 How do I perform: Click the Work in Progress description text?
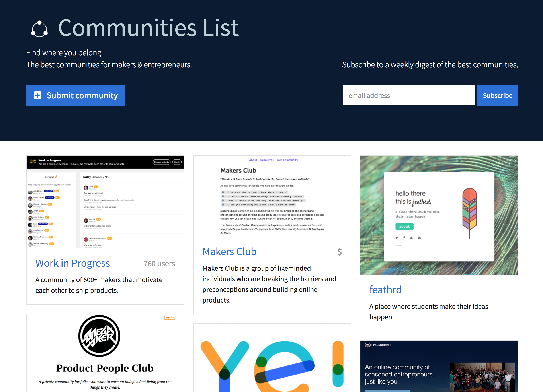click(x=99, y=285)
